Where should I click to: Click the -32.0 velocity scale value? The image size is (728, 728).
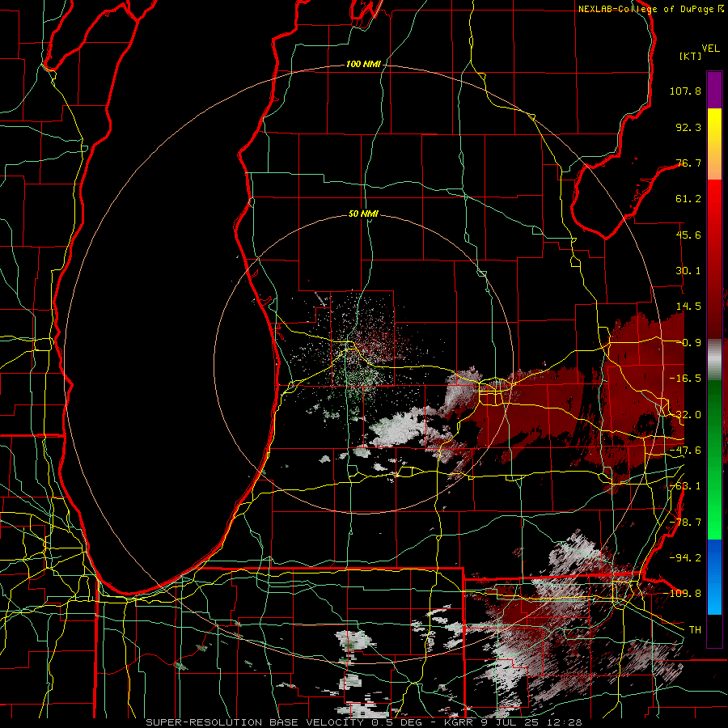tap(685, 415)
